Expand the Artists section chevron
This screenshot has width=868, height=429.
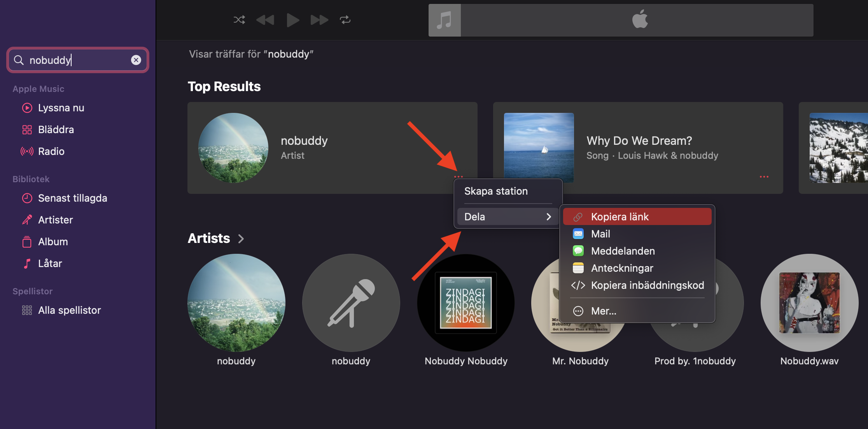tap(241, 239)
